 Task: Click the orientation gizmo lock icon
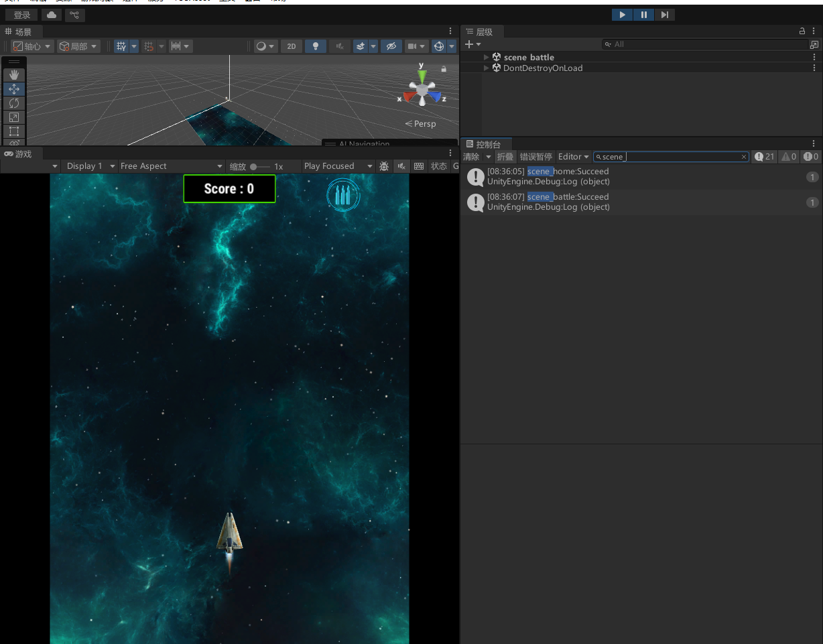point(444,69)
